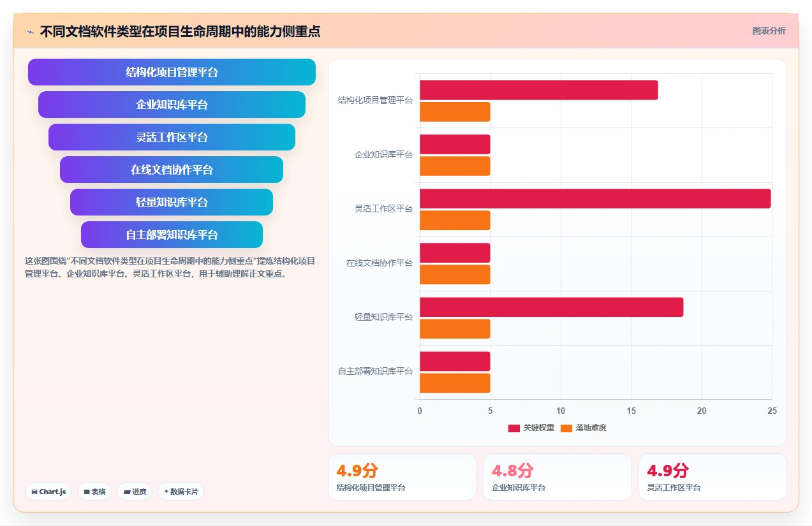812x526 pixels.
Task: Click the orange 落地难度 bar for 结构化项目管理平台
Action: click(x=455, y=112)
